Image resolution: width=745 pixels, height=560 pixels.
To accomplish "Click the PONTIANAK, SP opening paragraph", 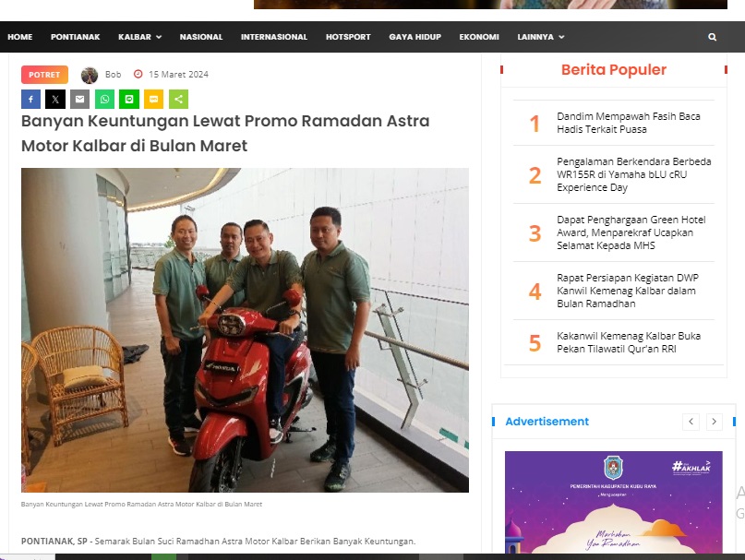I will coord(219,541).
